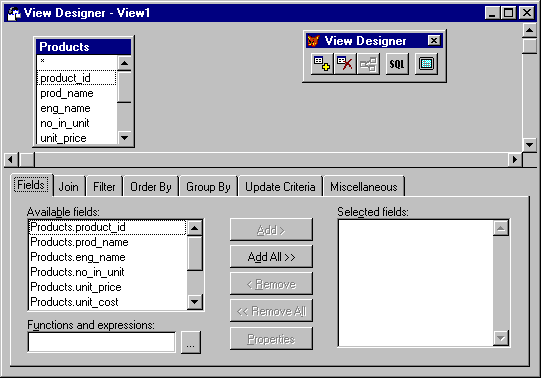Open the Miscellaneous tab
Screen dimensions: 541x378
click(364, 187)
